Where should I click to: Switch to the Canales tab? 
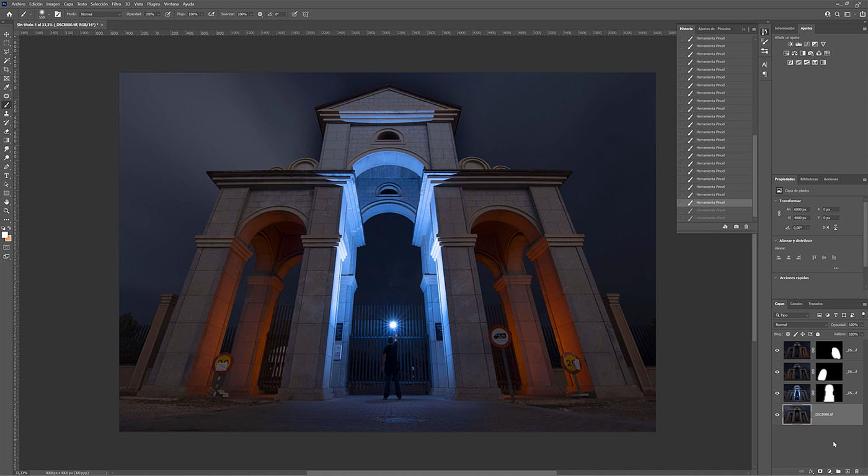pos(796,303)
